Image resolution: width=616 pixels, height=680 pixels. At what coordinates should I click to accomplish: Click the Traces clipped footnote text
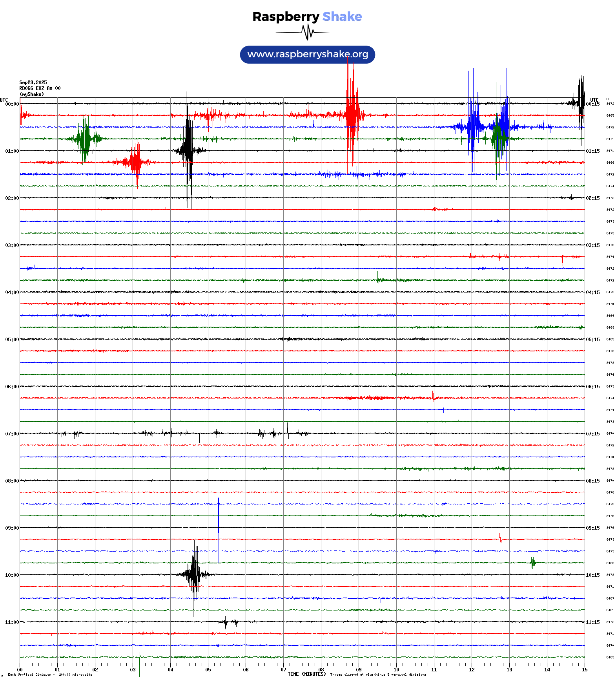click(x=378, y=675)
